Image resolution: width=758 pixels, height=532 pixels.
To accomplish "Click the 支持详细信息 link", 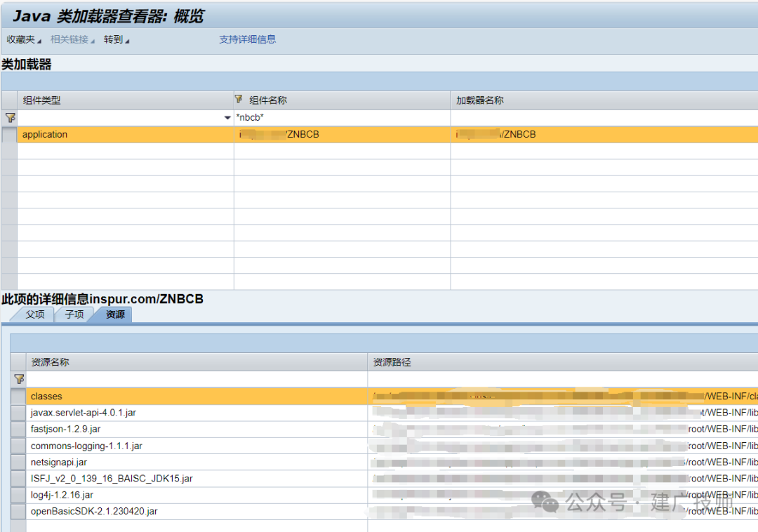I will point(248,39).
